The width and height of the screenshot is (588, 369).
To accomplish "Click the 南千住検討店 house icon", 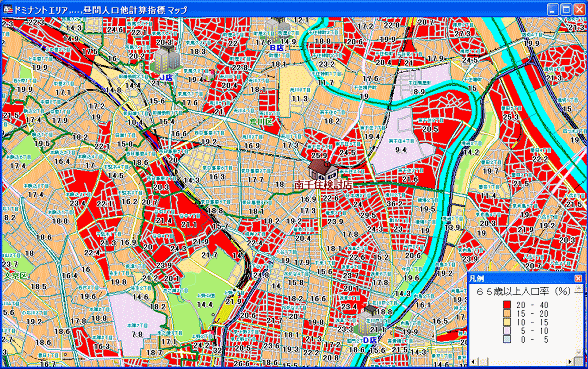I will click(323, 169).
